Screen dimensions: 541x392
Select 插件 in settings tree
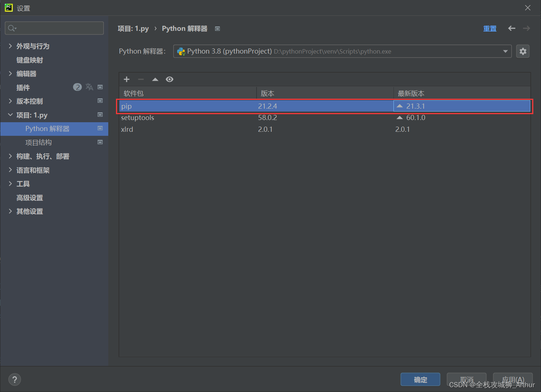(23, 88)
